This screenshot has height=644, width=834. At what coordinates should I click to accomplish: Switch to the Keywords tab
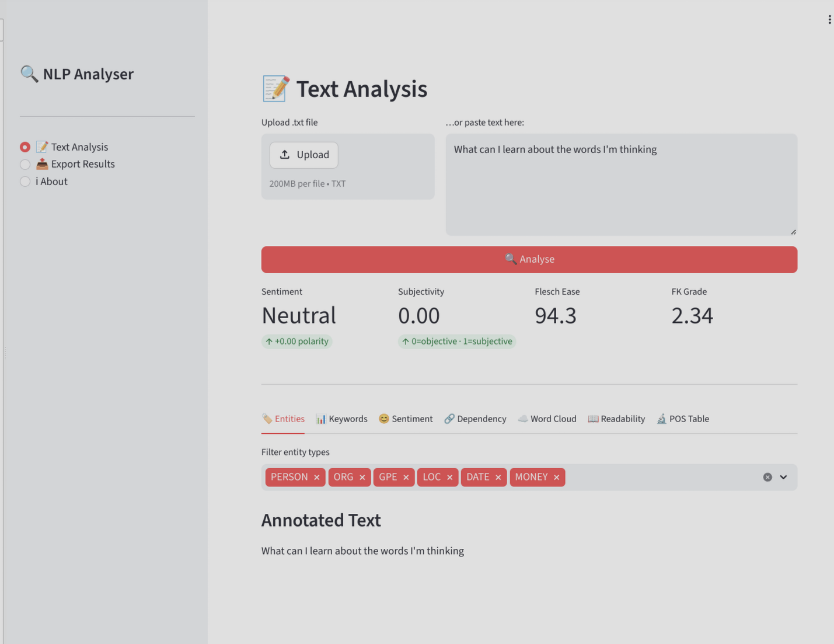pyautogui.click(x=341, y=419)
